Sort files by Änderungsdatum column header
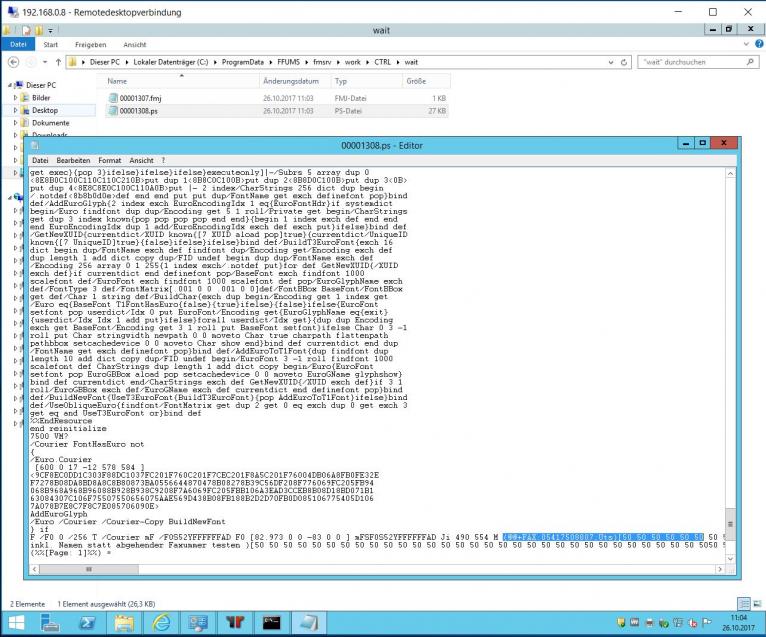The height and width of the screenshot is (637, 766). (290, 81)
